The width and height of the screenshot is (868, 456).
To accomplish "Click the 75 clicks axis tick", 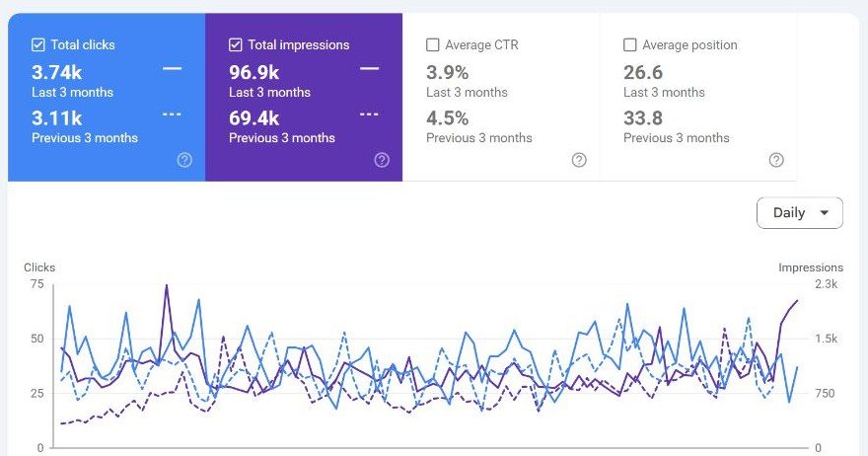I will click(x=37, y=284).
